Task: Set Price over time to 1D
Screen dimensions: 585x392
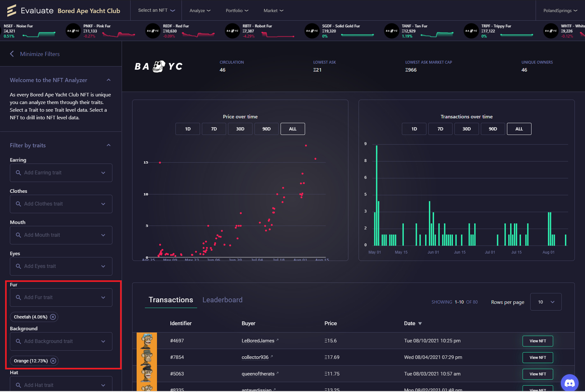Action: [x=188, y=129]
